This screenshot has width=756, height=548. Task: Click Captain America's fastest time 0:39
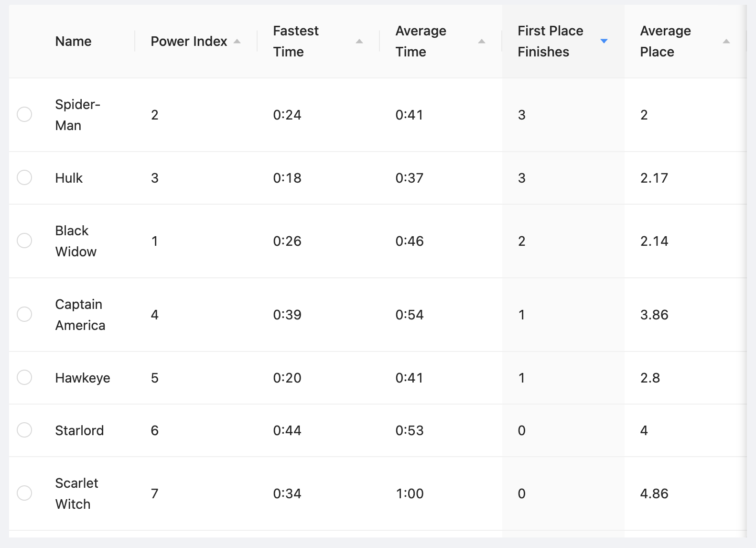click(287, 315)
